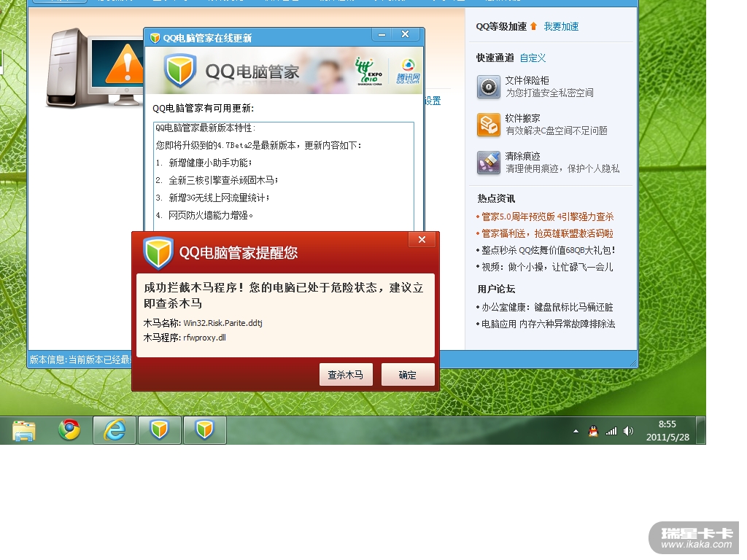Image resolution: width=747 pixels, height=560 pixels.
Task: Click the 腾讯网 logo in update banner
Action: click(x=409, y=71)
